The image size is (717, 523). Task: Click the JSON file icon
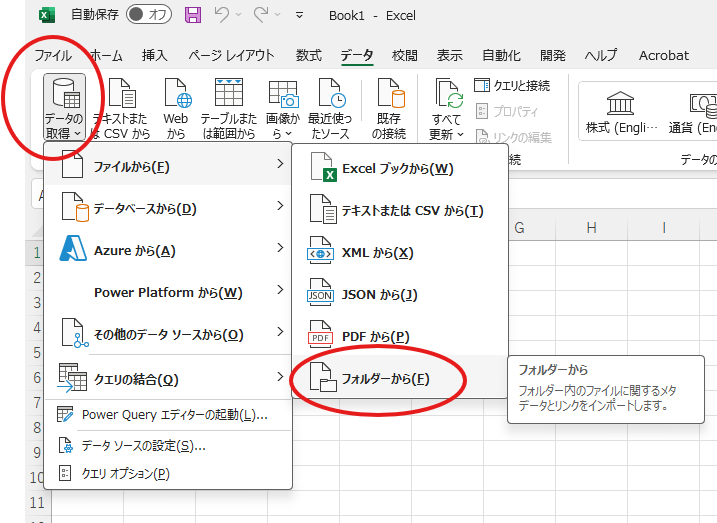click(320, 292)
